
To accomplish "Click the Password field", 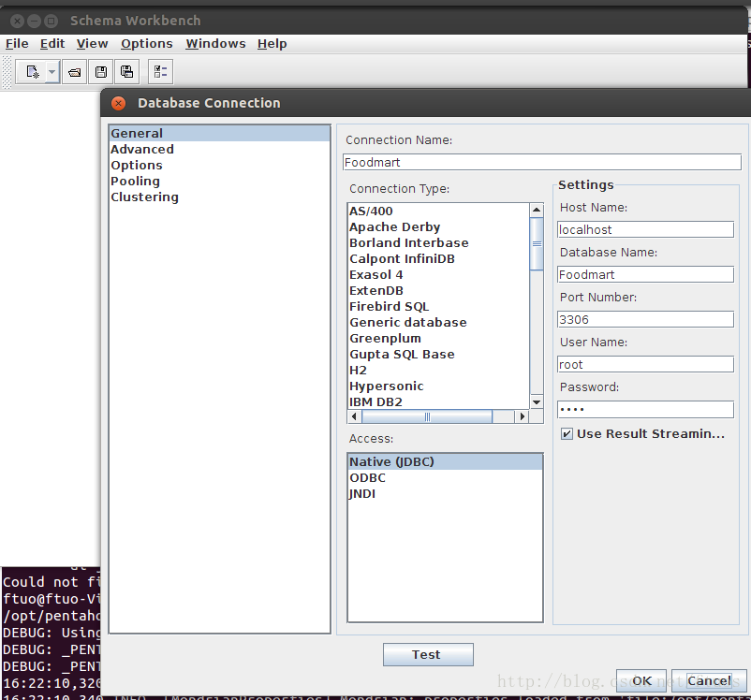I will 645,409.
